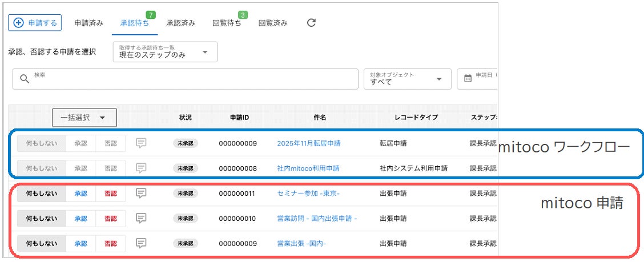Select 承認 for 2025年11月転居申請
This screenshot has width=644, height=262.
point(81,144)
